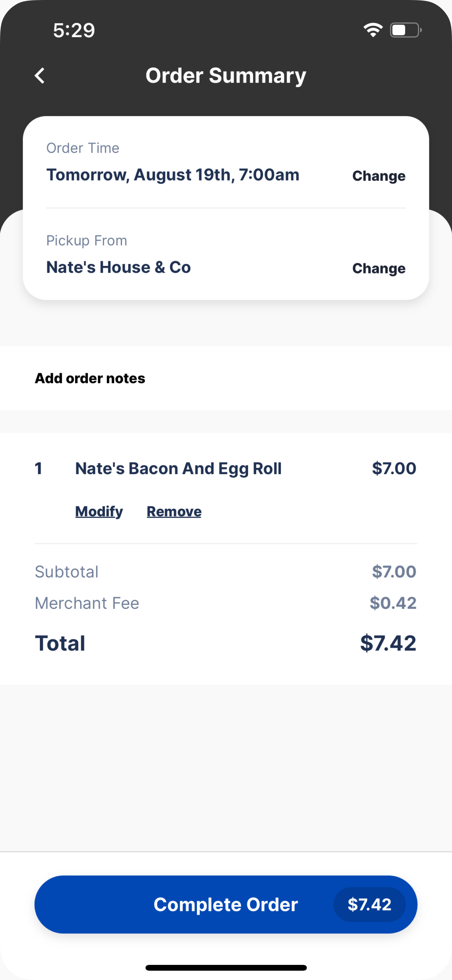Tap the Wi-Fi status icon
The image size is (452, 980).
[373, 30]
